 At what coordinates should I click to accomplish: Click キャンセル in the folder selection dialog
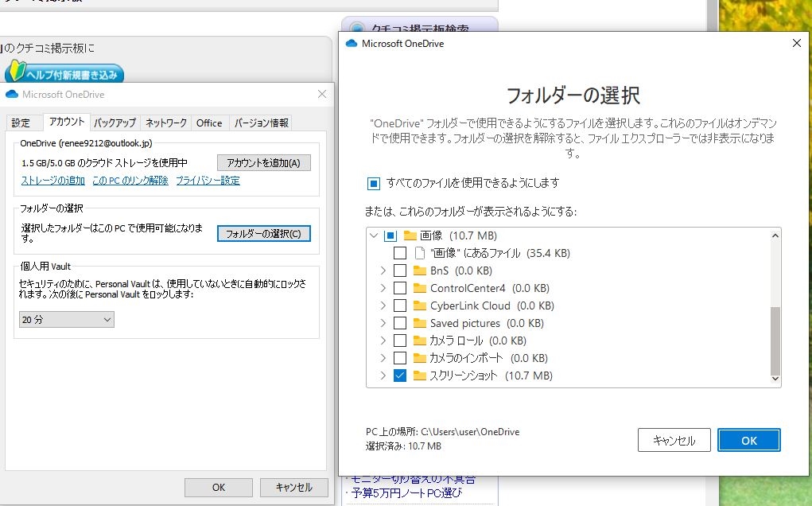(674, 440)
